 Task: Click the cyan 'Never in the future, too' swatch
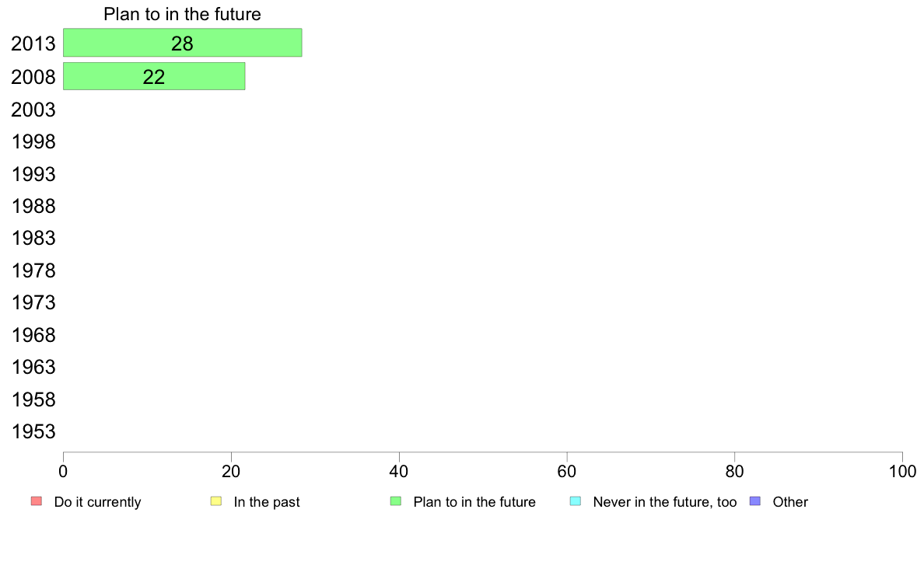(576, 501)
